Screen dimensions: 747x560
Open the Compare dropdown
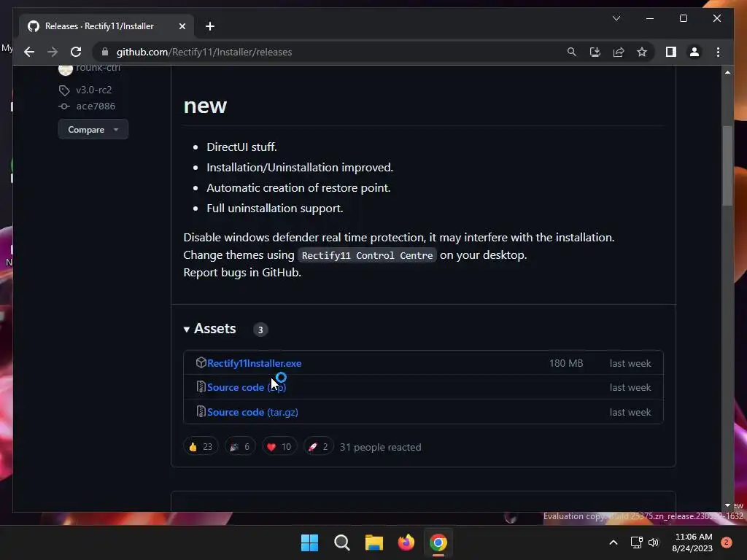tap(93, 130)
